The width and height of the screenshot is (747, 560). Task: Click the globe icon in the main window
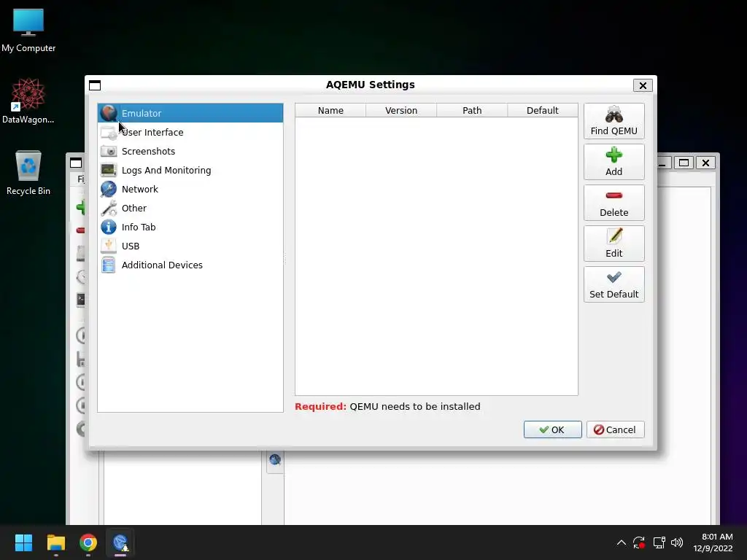coord(275,460)
